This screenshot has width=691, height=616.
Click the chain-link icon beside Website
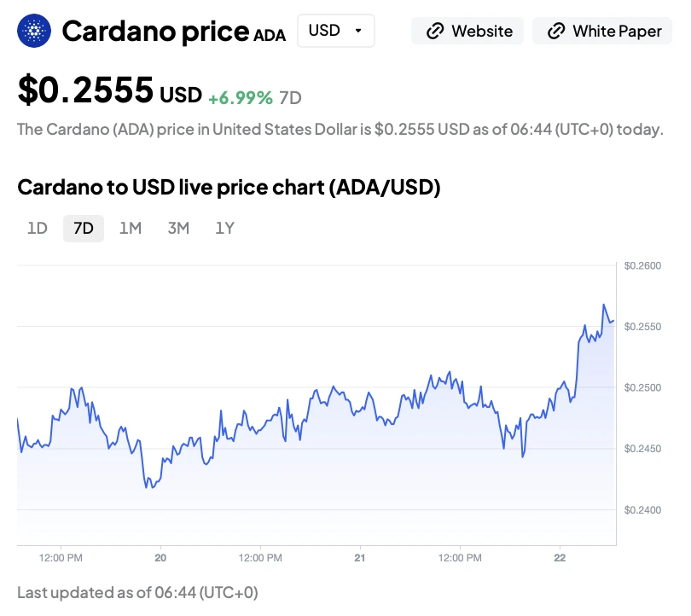(435, 31)
